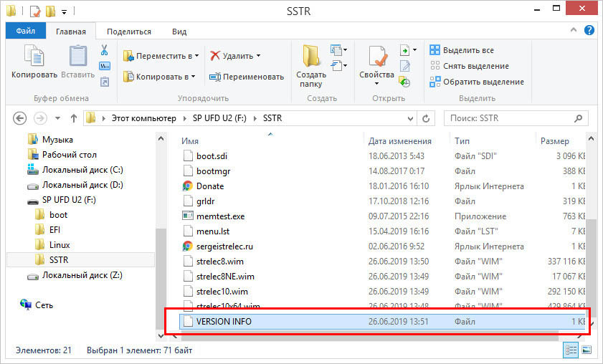Viewport: 603px width, 364px height.
Task: Open the Открыть dropdown arrow
Action: (414, 50)
